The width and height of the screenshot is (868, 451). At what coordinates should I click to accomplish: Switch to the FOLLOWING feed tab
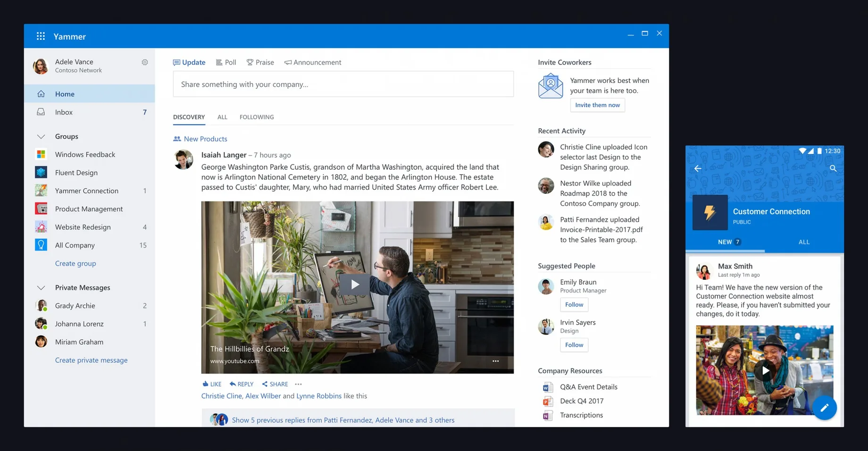pyautogui.click(x=257, y=117)
